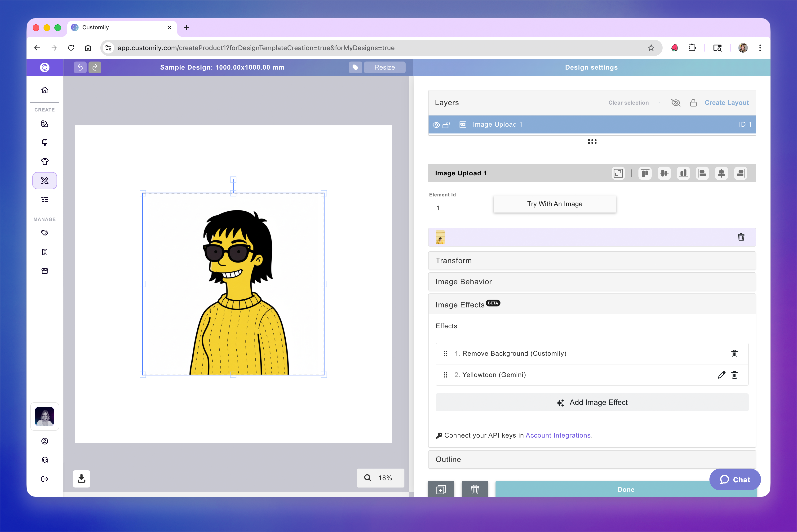
Task: Click the fit-to-canvas expand icon
Action: (618, 173)
